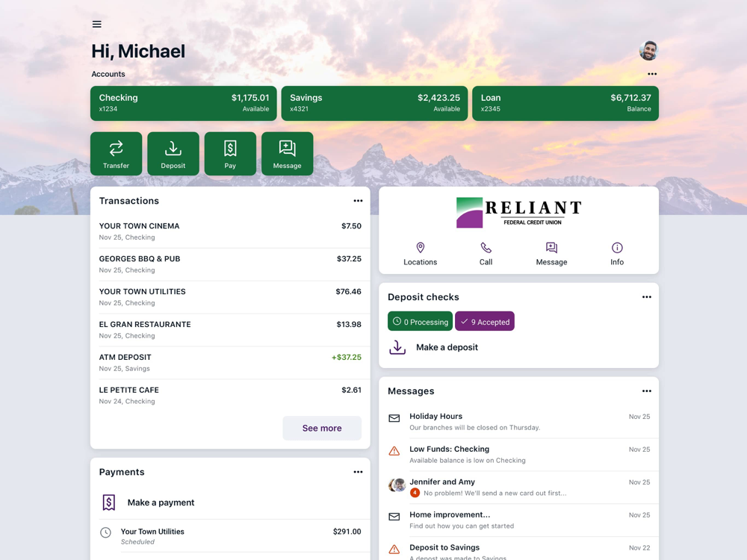Screen dimensions: 747x560
Task: Click Jennifer and Amy avatar
Action: [397, 485]
